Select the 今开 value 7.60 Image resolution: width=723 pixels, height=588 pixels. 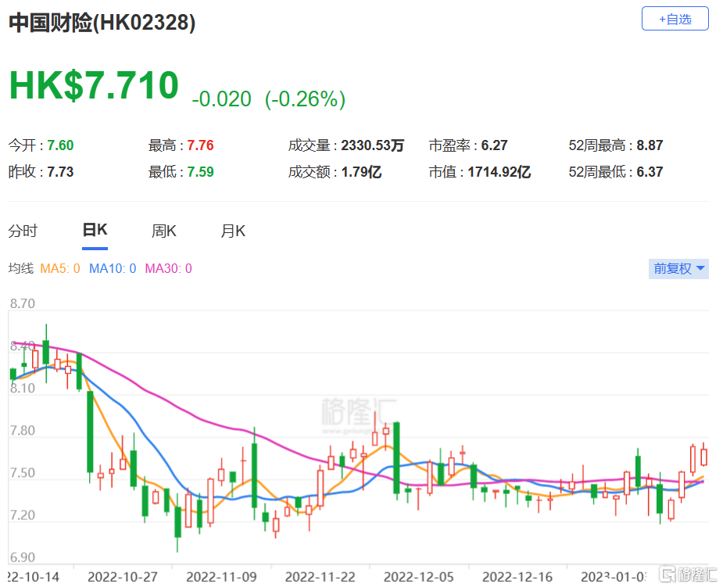point(60,145)
